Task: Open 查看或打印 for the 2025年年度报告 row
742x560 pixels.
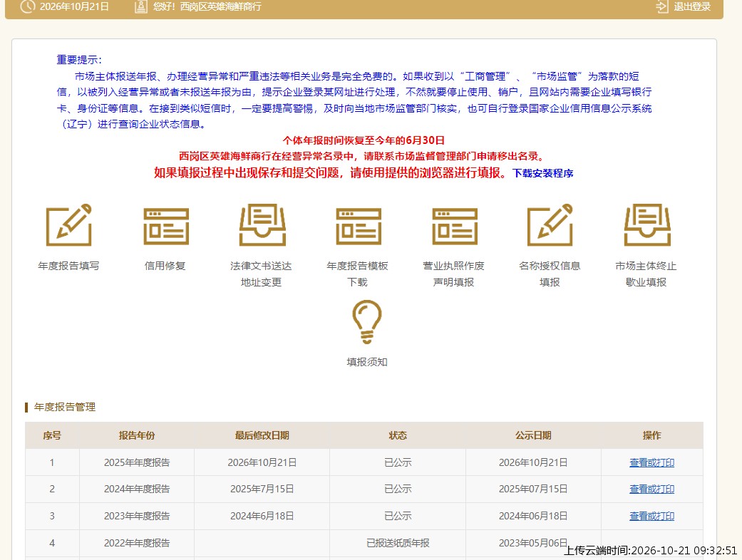Action: pos(651,462)
